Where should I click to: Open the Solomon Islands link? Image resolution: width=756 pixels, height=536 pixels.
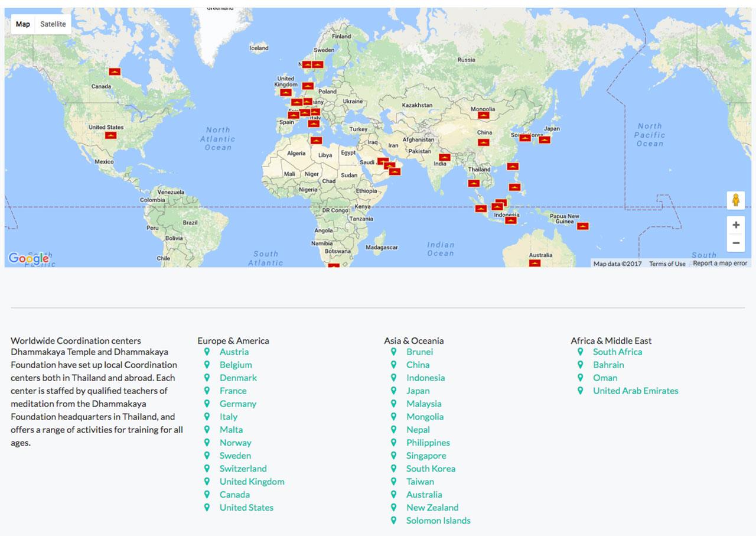[x=438, y=521]
